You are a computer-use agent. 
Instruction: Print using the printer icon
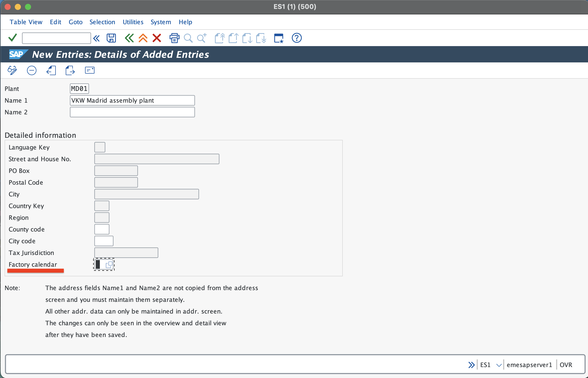(x=174, y=38)
